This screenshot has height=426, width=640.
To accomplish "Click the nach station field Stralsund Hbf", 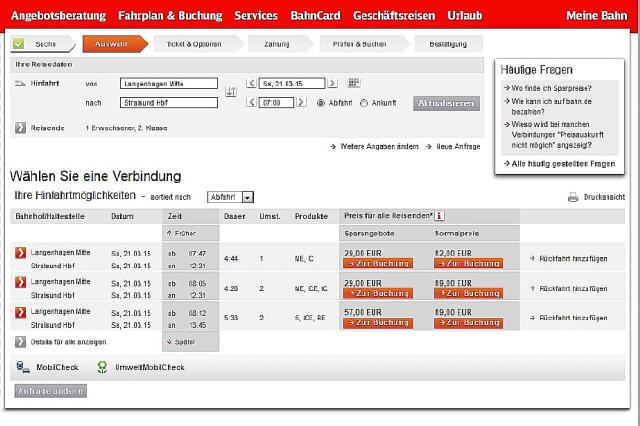I will tap(169, 102).
